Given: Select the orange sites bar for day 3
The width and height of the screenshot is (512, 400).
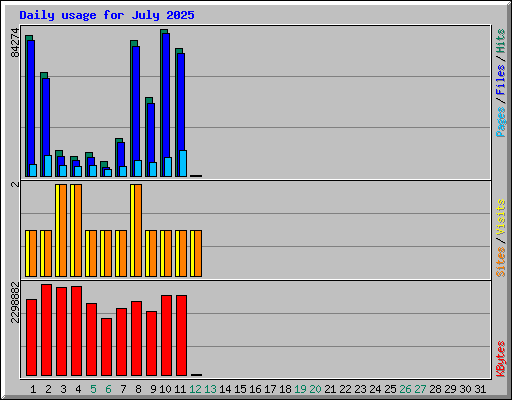Looking at the screenshot, I should pyautogui.click(x=63, y=230).
